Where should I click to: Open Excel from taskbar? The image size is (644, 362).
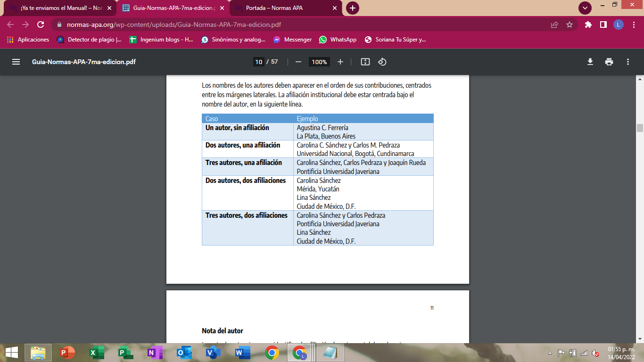coord(96,353)
